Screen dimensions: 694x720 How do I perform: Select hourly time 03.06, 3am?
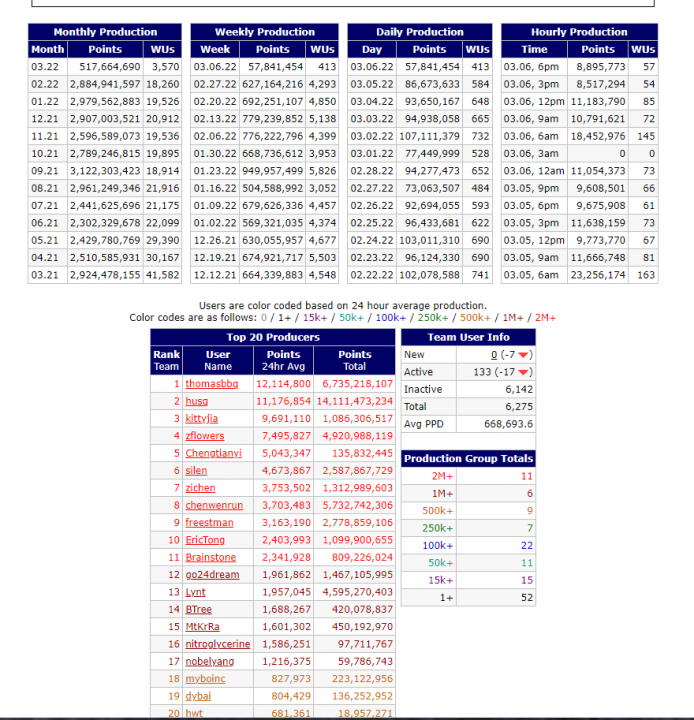point(531,154)
